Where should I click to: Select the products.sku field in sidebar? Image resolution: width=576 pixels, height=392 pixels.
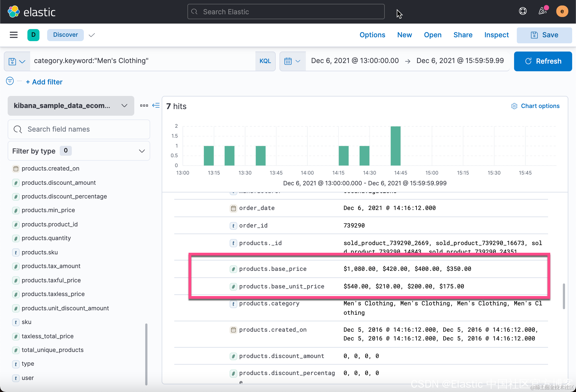point(40,252)
